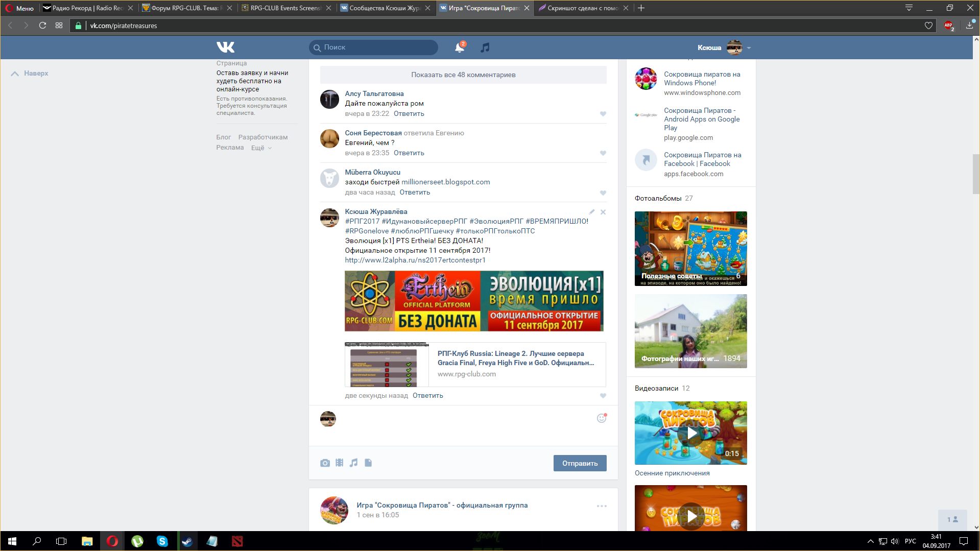Viewport: 980px width, 551px height.
Task: Expand the Ещё footer menu
Action: (261, 148)
